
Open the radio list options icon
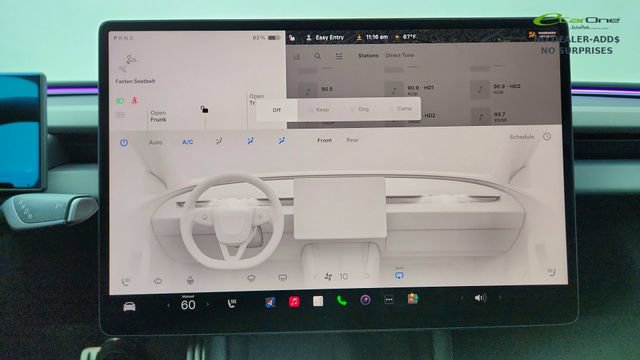coord(339,56)
